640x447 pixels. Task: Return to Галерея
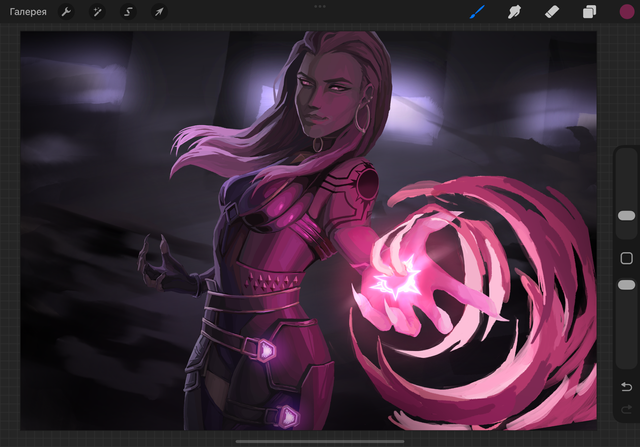tap(28, 12)
